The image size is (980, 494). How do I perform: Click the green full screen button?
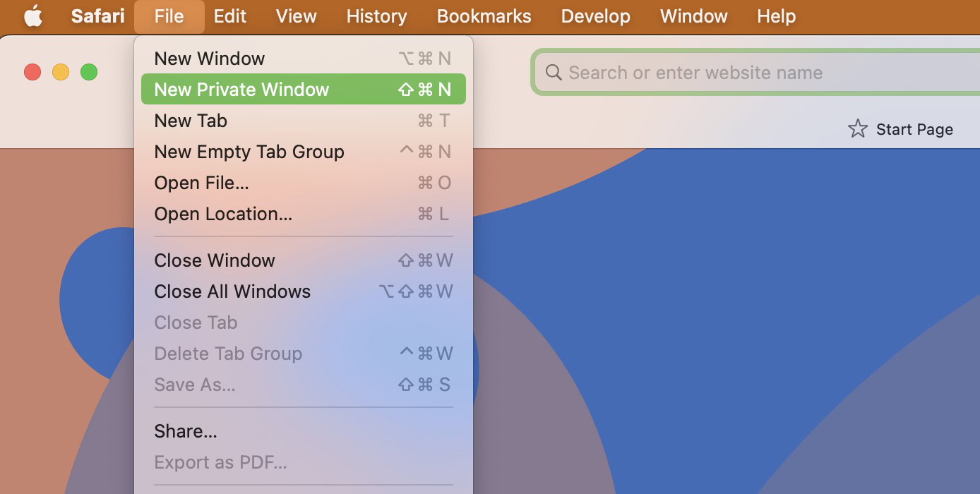(x=89, y=72)
